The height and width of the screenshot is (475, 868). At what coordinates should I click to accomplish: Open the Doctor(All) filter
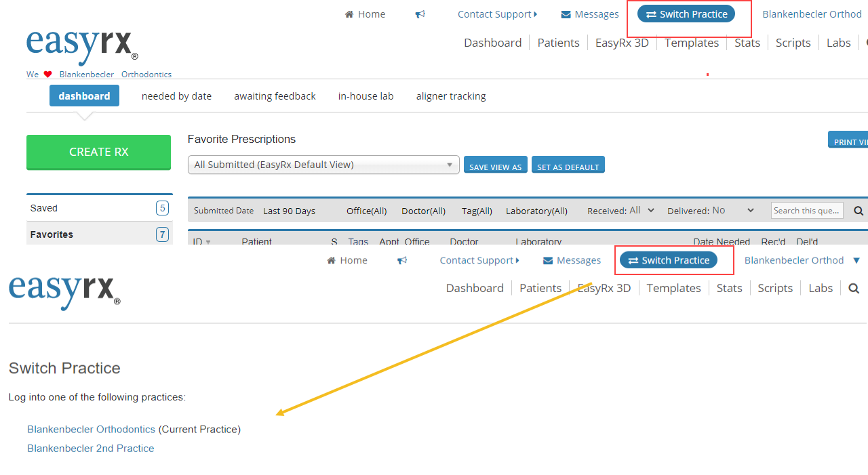coord(423,211)
